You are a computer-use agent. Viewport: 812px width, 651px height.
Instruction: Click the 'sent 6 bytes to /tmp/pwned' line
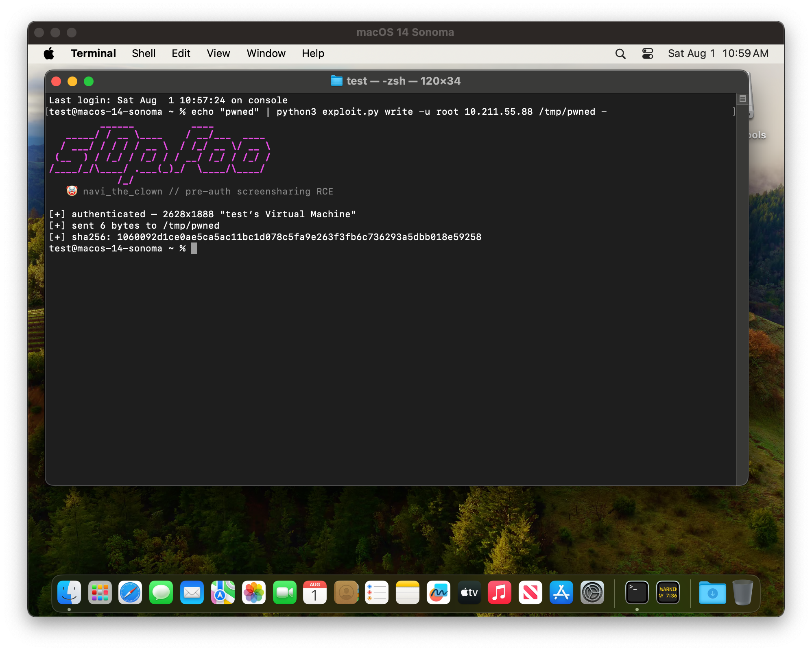(134, 226)
